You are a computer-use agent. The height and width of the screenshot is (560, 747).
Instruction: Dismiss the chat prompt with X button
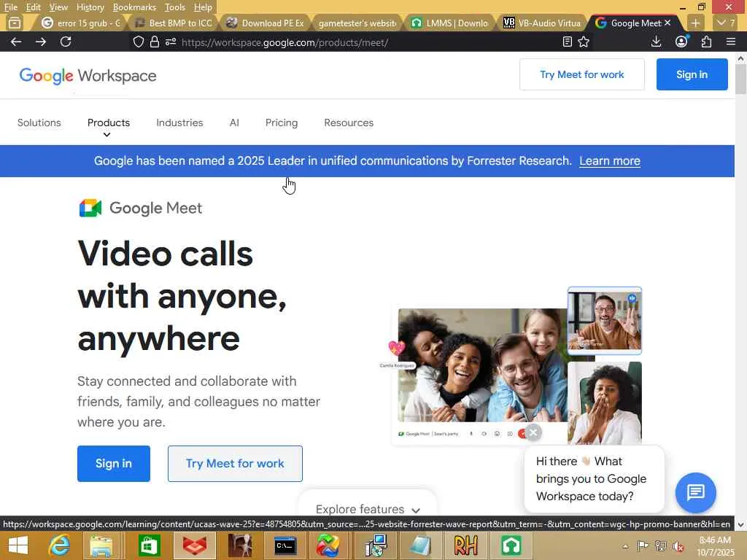click(x=533, y=432)
